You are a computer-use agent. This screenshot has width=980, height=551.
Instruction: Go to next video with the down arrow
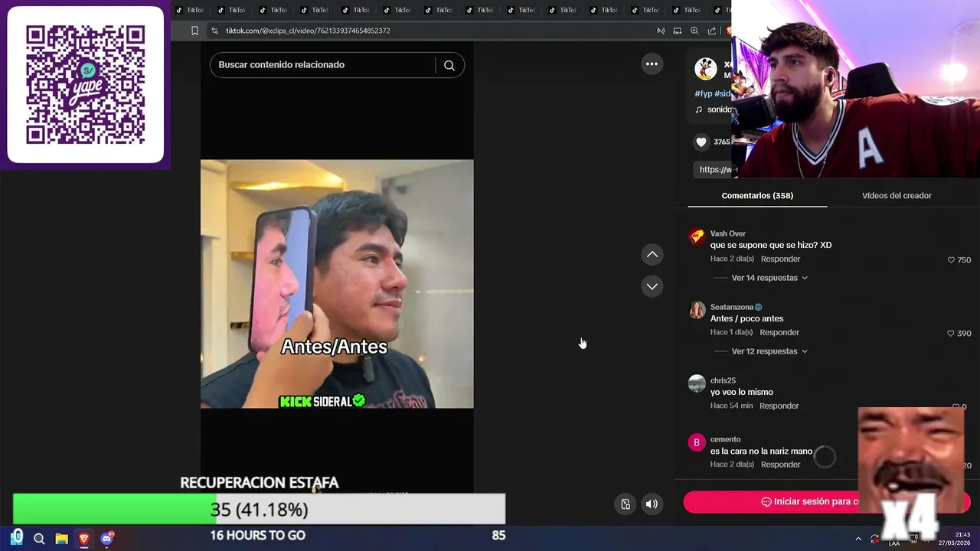pyautogui.click(x=652, y=286)
